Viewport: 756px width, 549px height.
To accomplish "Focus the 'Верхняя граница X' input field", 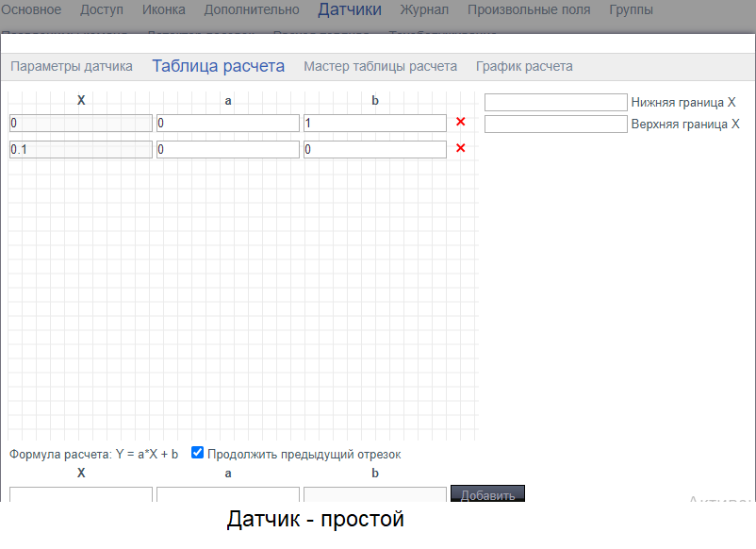I will point(555,124).
